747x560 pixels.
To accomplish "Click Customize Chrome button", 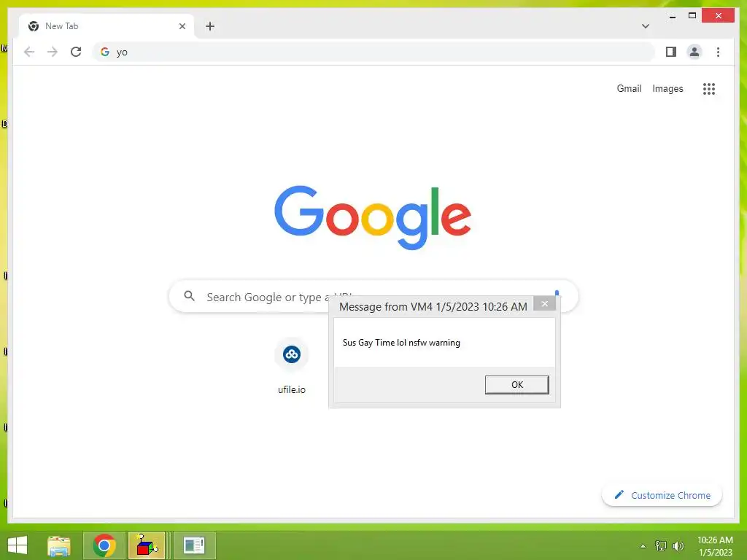I will click(662, 495).
